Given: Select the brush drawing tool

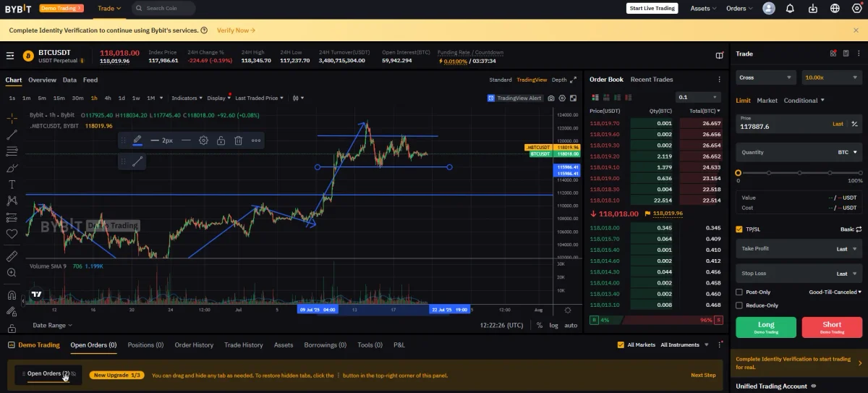Looking at the screenshot, I should tap(12, 168).
